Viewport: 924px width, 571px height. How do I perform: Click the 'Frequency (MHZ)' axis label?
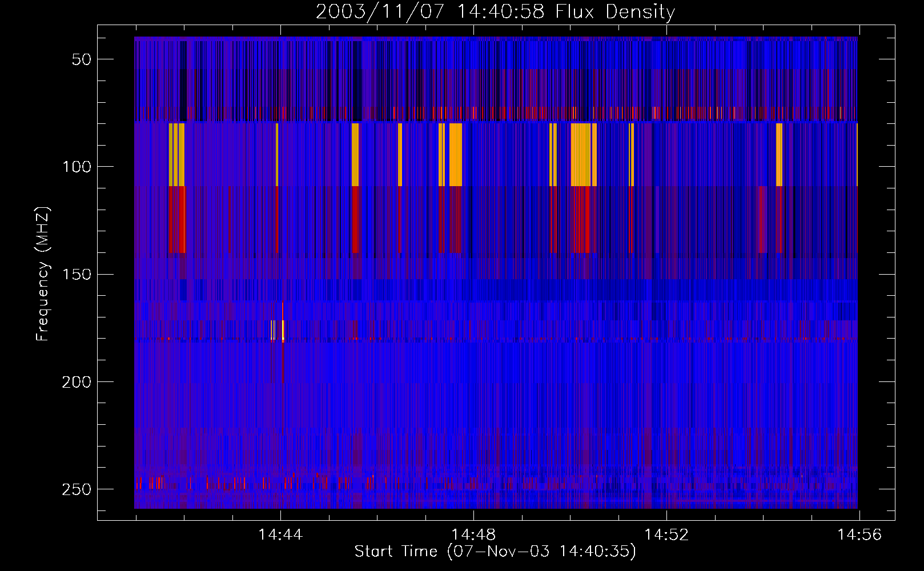[43, 274]
